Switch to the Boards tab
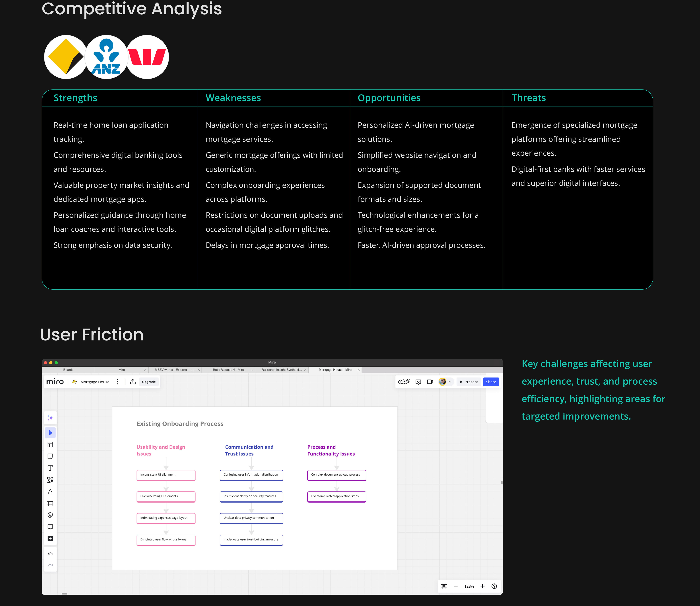Viewport: 700px width, 606px height. (x=68, y=370)
